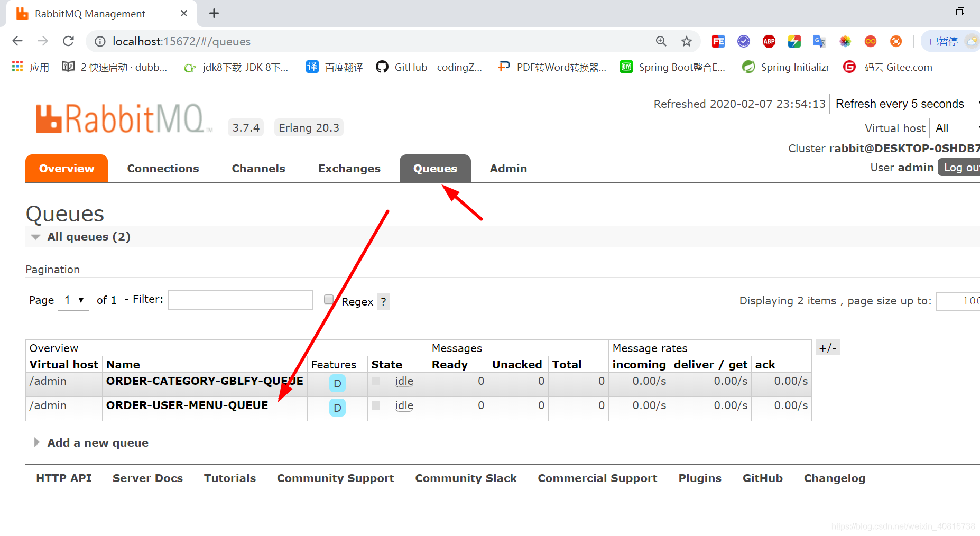Click the browser address bar URL
The height and width of the screenshot is (536, 980).
pyautogui.click(x=182, y=41)
